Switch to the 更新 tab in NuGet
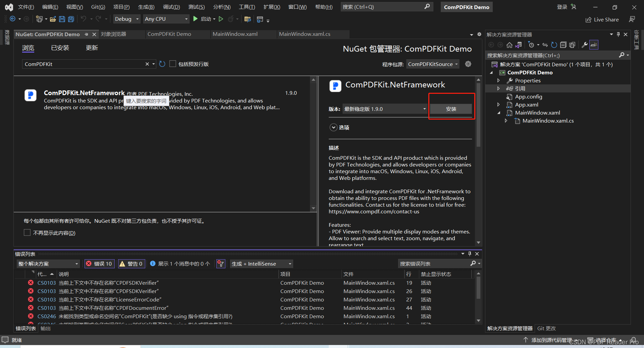Viewport: 644px width, 348px height. (92, 48)
